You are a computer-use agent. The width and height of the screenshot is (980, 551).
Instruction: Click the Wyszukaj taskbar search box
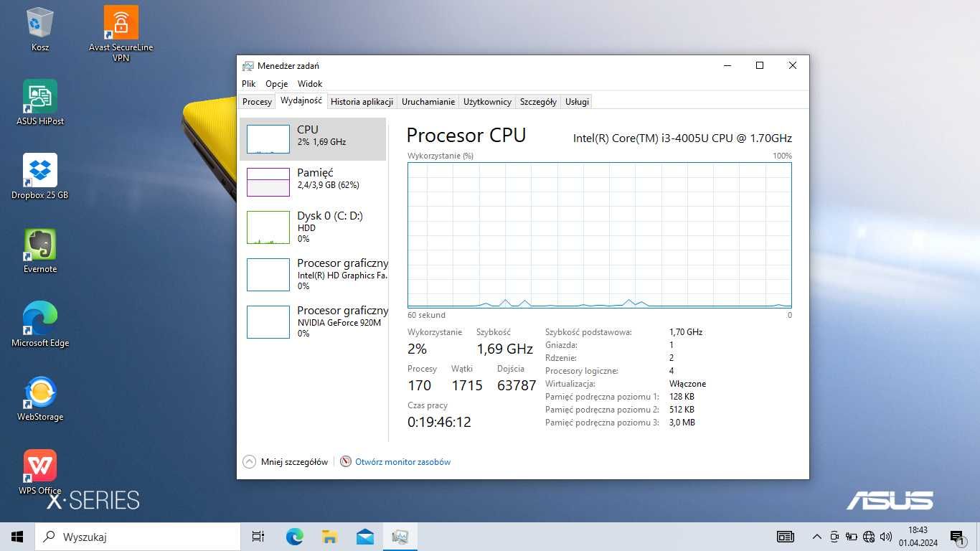(138, 537)
